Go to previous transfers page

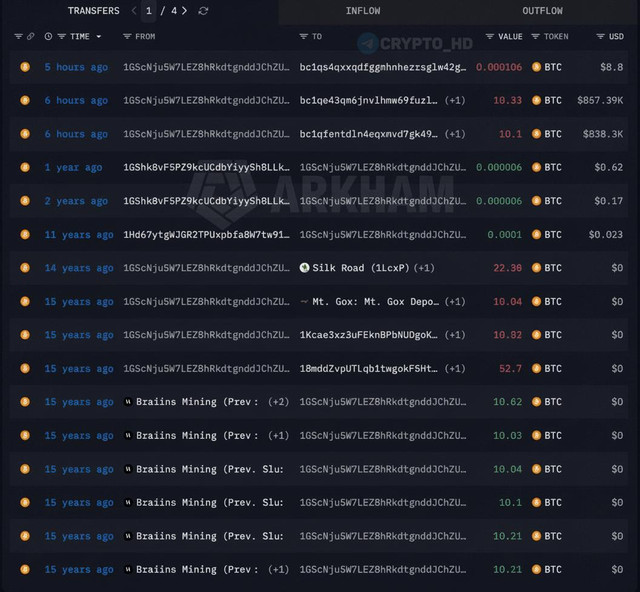[134, 11]
